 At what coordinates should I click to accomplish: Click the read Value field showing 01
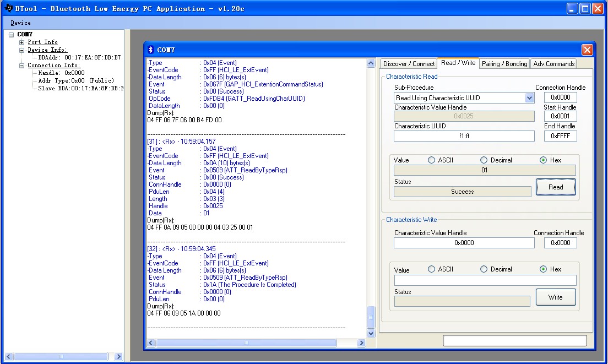pos(485,170)
